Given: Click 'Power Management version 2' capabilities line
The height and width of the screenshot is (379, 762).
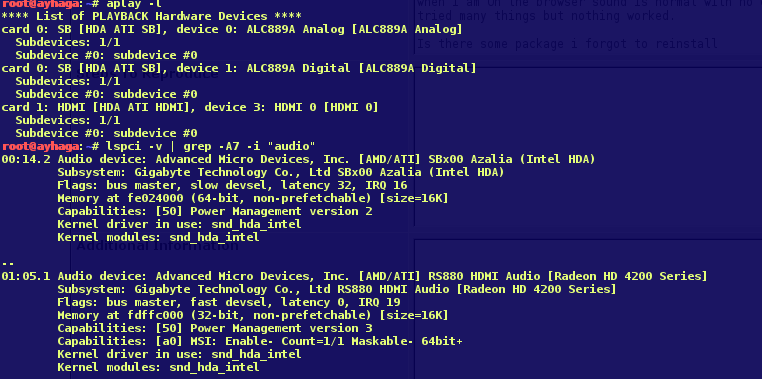Looking at the screenshot, I should tap(215, 211).
